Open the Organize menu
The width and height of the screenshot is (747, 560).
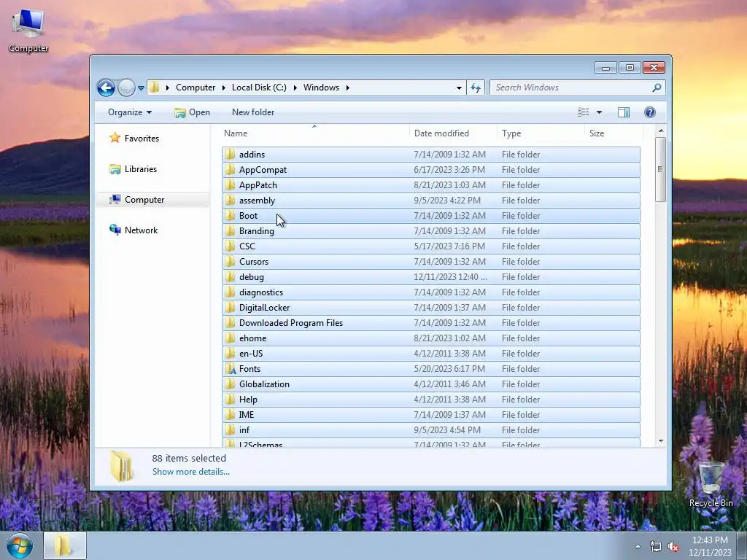[x=130, y=112]
